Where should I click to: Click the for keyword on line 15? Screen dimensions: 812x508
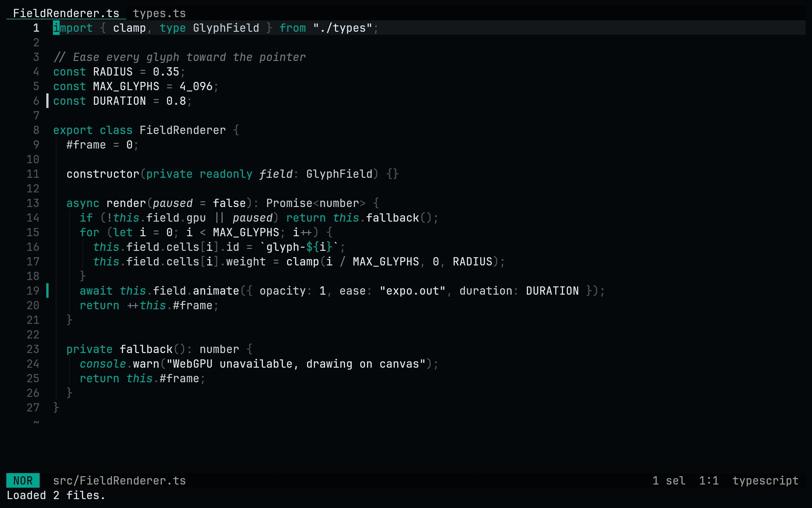point(89,232)
